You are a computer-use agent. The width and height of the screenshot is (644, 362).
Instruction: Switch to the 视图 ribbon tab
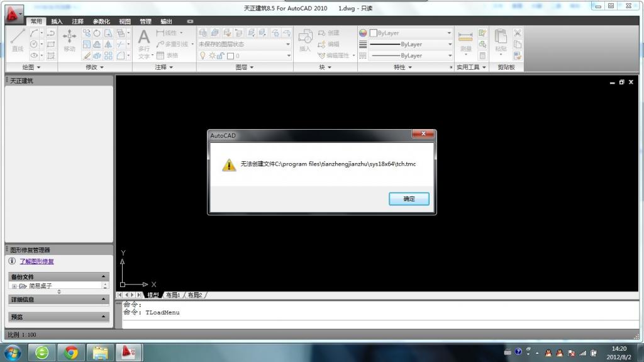pyautogui.click(x=125, y=21)
